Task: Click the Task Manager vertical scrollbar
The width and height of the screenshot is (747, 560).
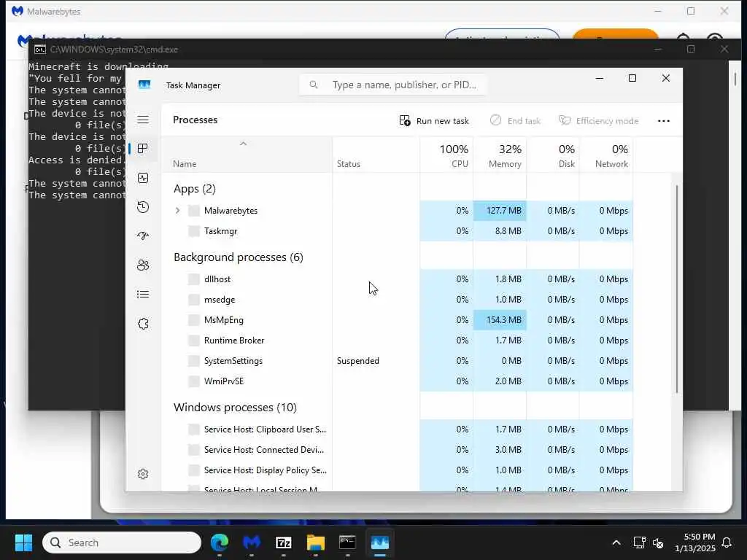Action: click(x=676, y=289)
